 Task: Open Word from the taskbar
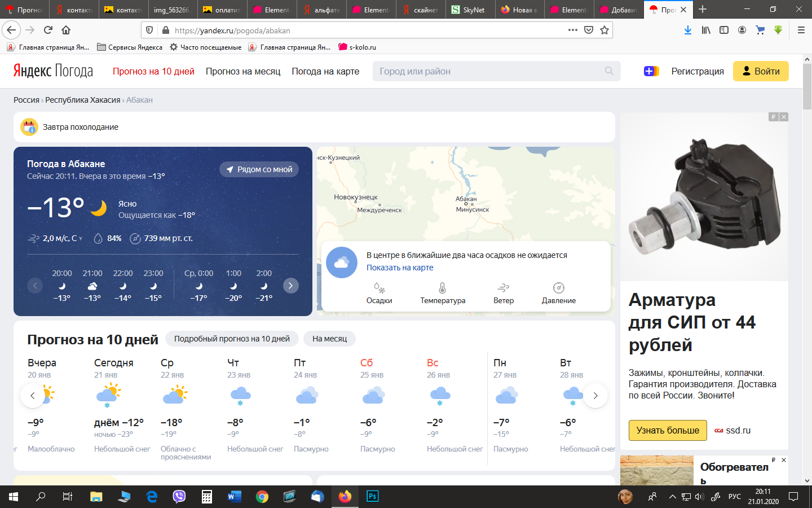[x=235, y=497]
